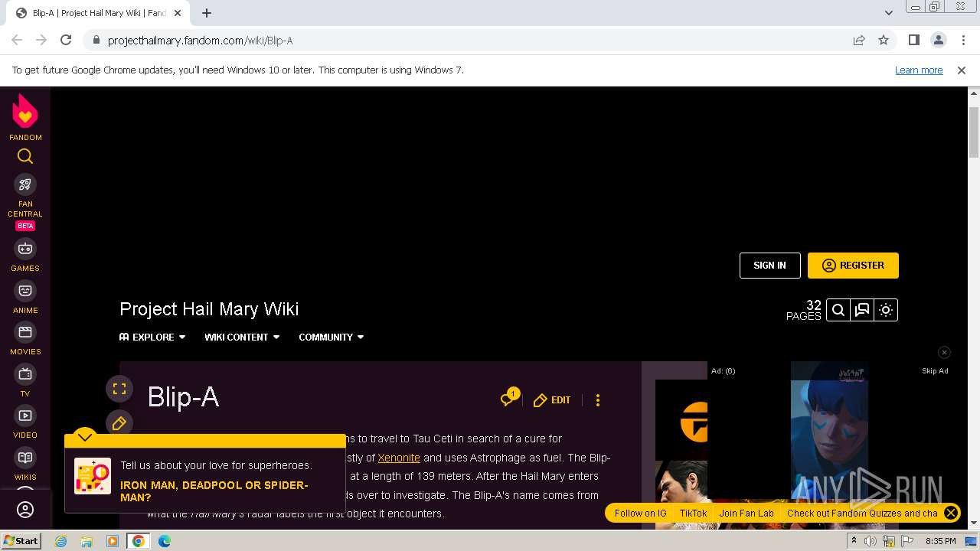This screenshot has width=980, height=551.
Task: Skip the video ad
Action: (x=935, y=371)
